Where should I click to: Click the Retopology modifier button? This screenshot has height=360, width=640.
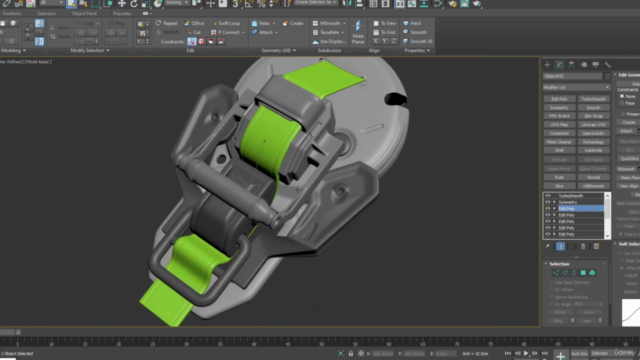click(593, 142)
